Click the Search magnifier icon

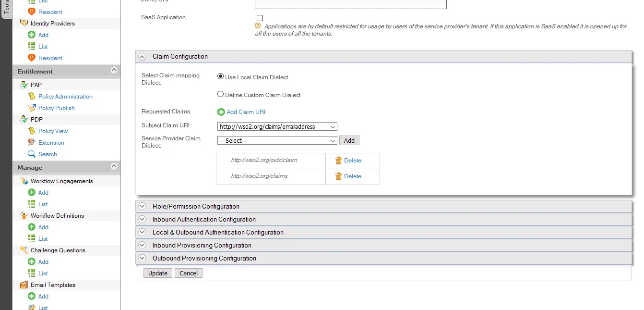[32, 154]
